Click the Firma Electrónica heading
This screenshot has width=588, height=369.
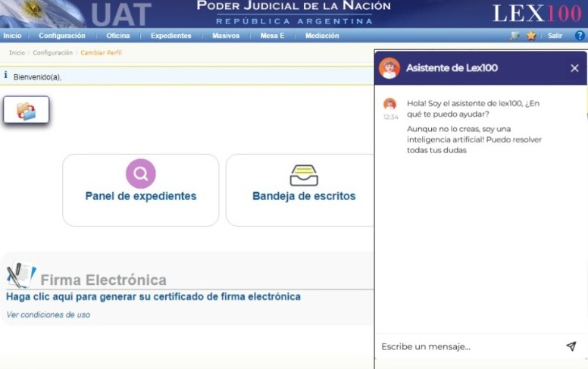point(104,280)
